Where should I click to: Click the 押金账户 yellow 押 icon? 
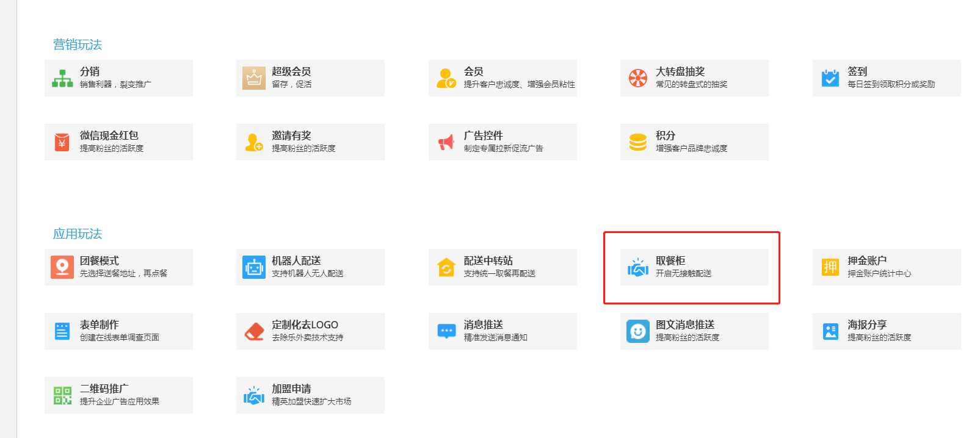(830, 267)
